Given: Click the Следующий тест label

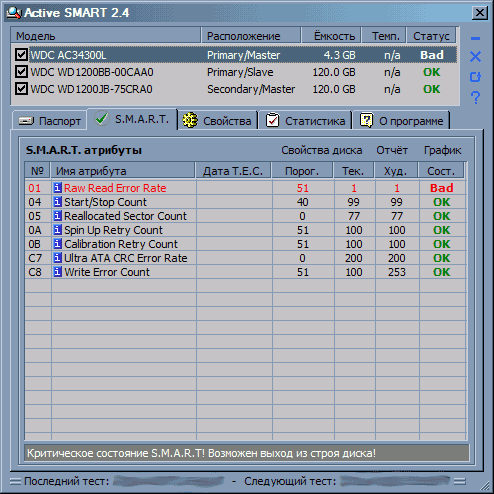Looking at the screenshot, I should [290, 481].
